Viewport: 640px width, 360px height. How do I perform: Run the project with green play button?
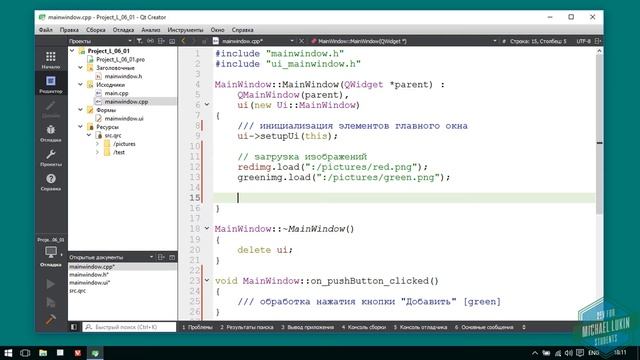(51, 284)
